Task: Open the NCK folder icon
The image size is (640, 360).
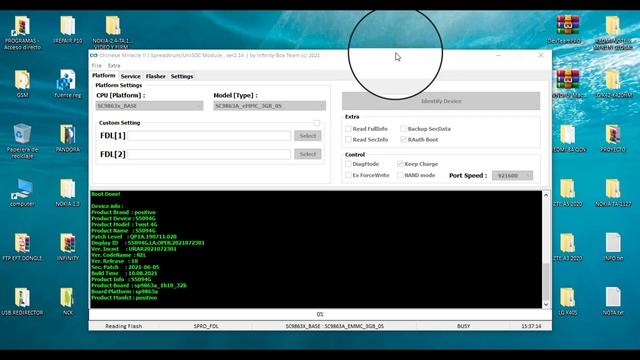Action: [68, 301]
